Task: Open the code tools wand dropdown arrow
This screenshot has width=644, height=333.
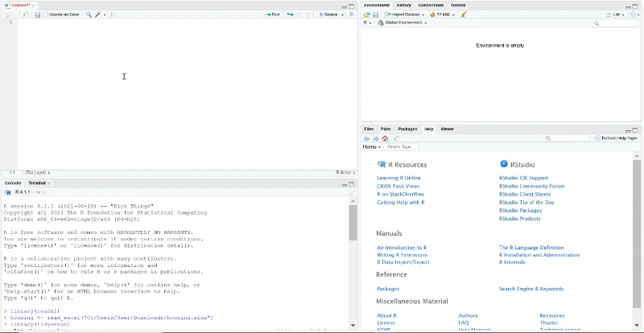Action: pyautogui.click(x=105, y=14)
